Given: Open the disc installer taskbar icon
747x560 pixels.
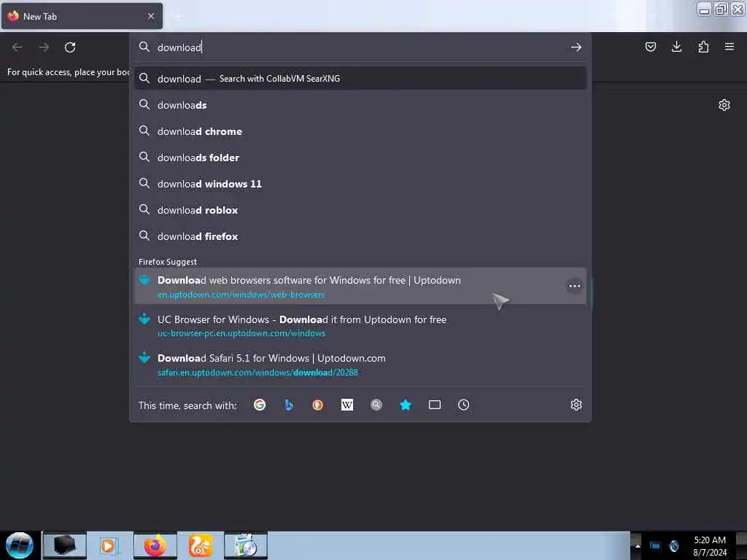Looking at the screenshot, I should click(246, 545).
